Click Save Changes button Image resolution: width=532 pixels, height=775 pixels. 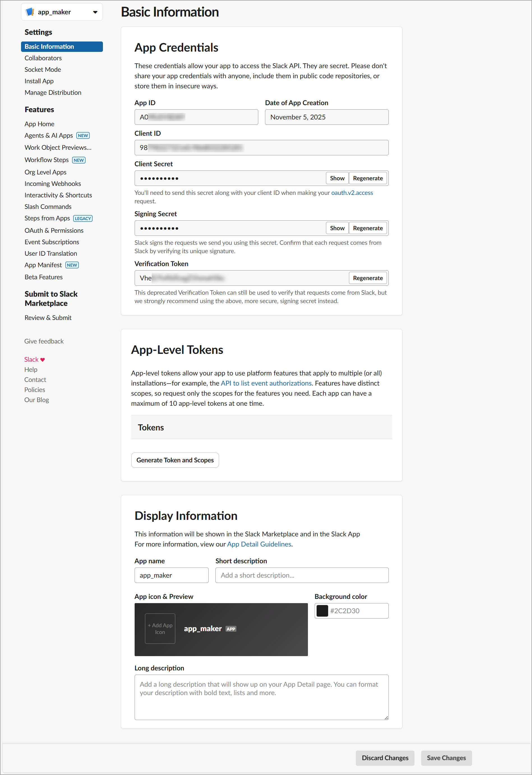click(x=446, y=758)
